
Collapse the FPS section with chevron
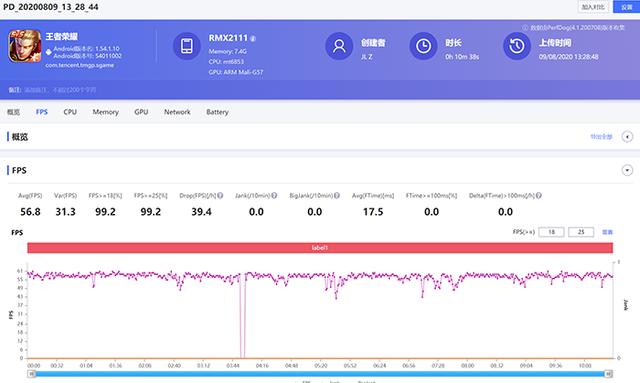pos(627,170)
